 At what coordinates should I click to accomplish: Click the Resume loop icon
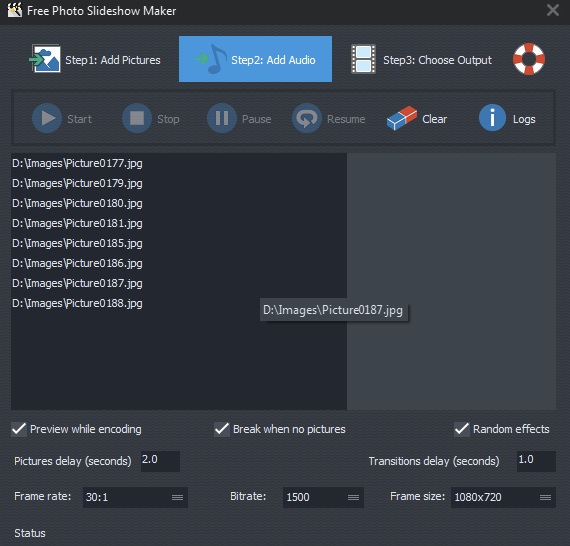tap(307, 118)
